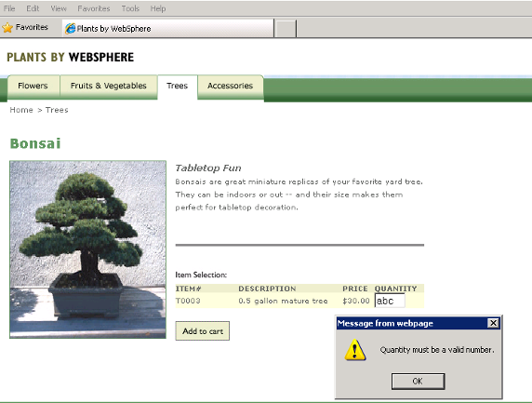Click the Favorites star icon
The image size is (532, 403).
[x=7, y=28]
